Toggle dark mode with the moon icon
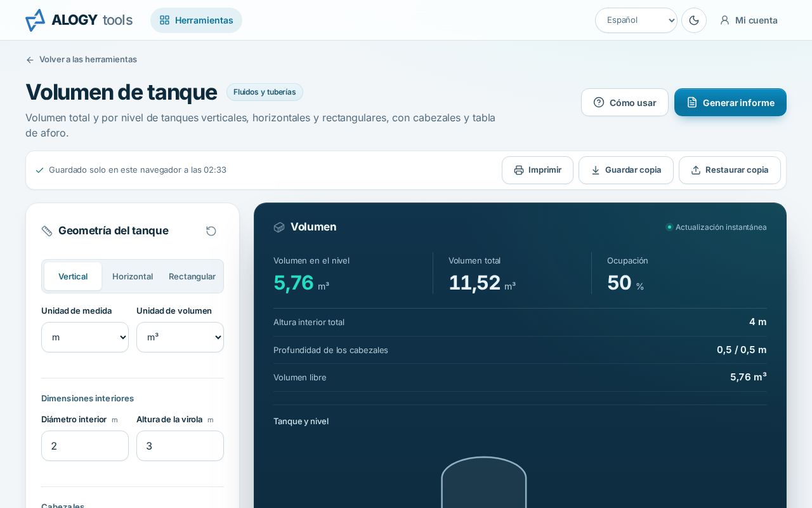Image resolution: width=812 pixels, height=508 pixels. (694, 20)
